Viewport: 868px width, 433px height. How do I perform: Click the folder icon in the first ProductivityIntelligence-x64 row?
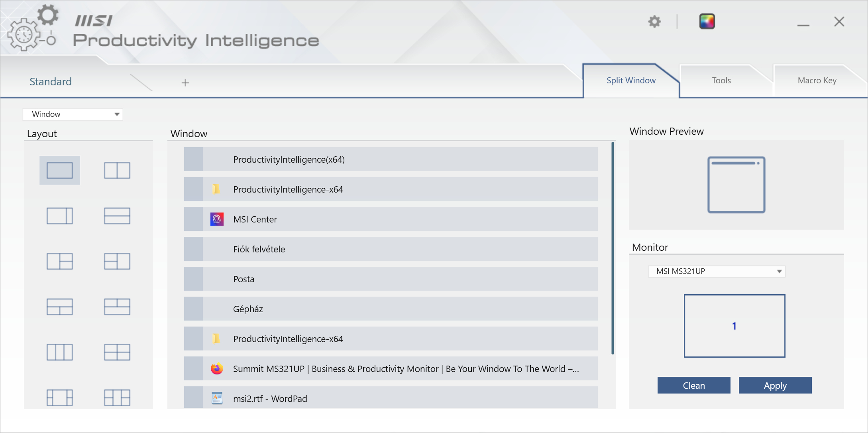pyautogui.click(x=216, y=189)
